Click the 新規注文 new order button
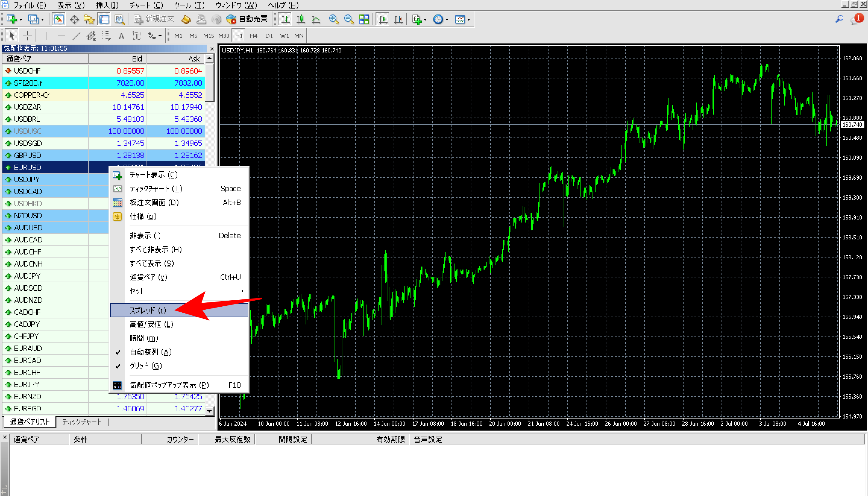Image resolution: width=868 pixels, height=496 pixels. coord(154,19)
